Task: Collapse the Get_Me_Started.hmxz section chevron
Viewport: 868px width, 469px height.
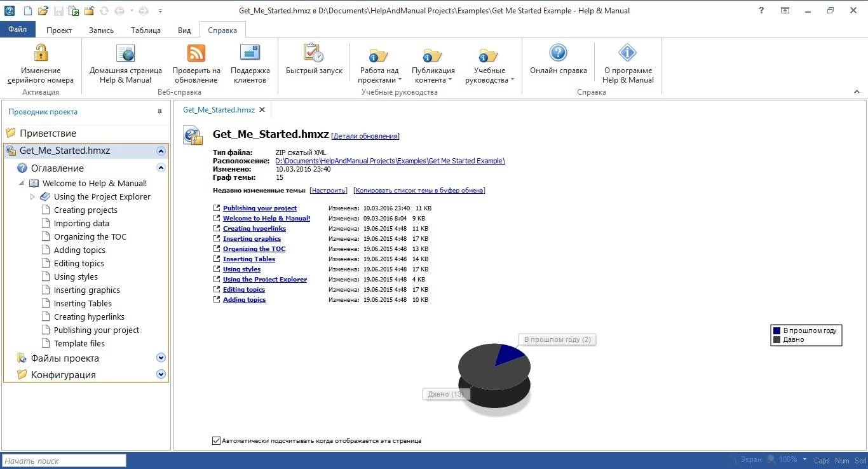Action: 161,151
